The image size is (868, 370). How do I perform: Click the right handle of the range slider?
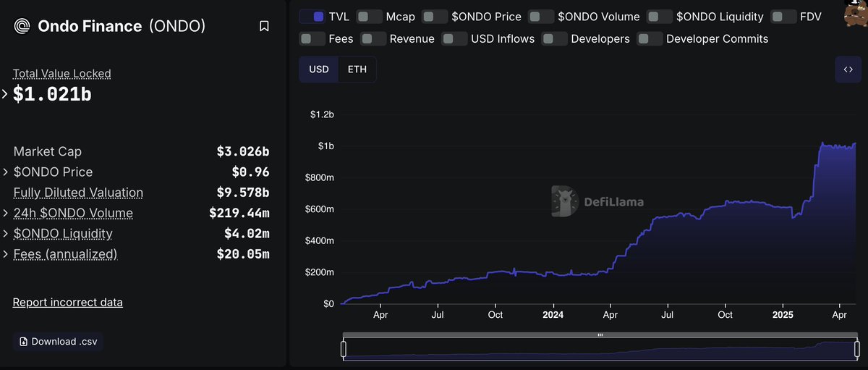[856, 349]
